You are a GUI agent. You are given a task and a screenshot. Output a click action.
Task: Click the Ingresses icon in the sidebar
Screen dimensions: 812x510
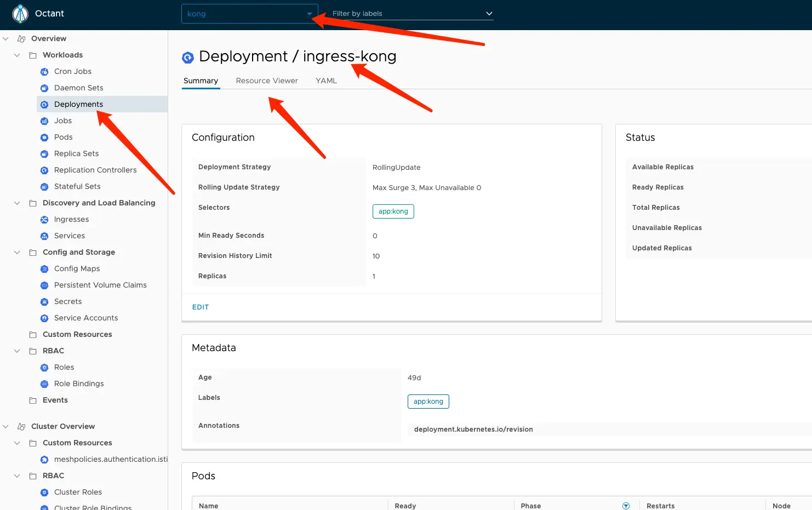pyautogui.click(x=44, y=220)
